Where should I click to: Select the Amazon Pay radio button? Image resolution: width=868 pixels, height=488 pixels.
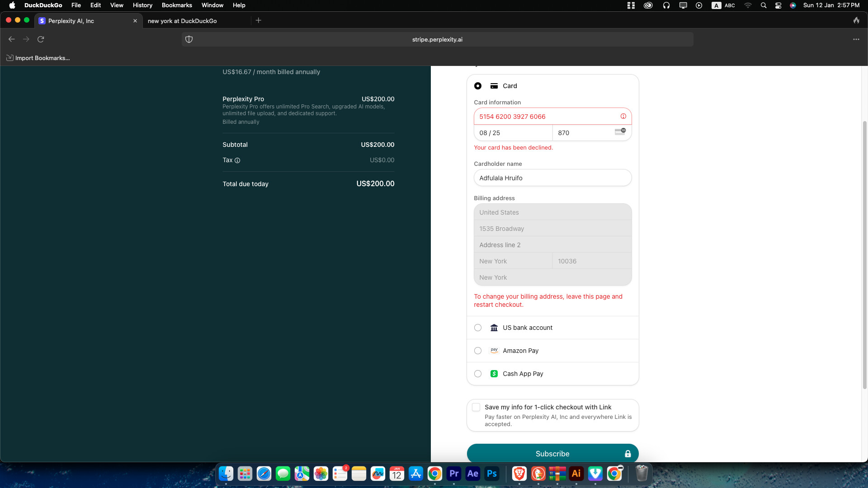click(478, 351)
